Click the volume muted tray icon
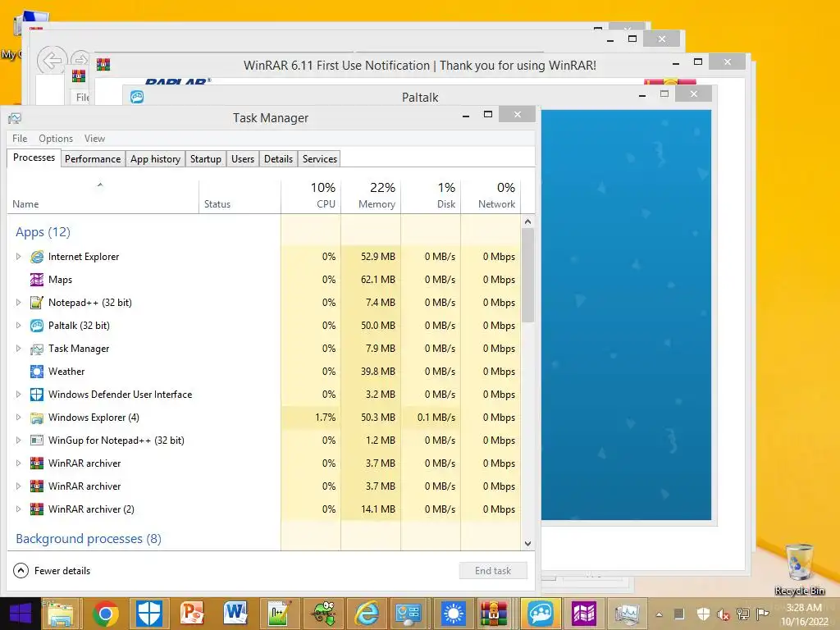Screen dimensions: 840x630 (x=723, y=614)
